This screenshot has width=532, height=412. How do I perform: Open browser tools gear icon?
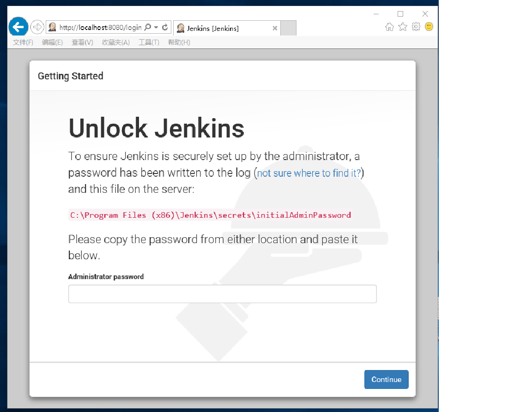[416, 27]
